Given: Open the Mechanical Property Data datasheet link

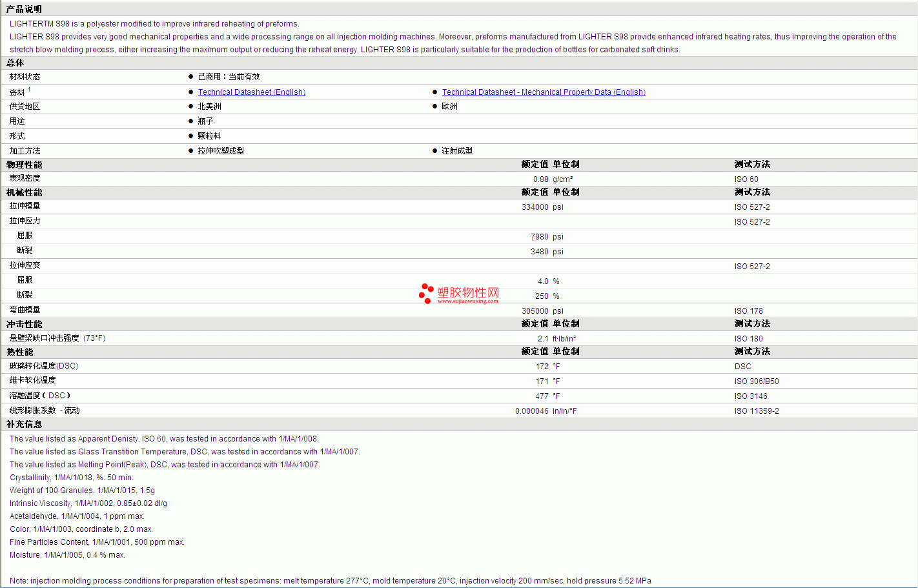Looking at the screenshot, I should (x=544, y=92).
